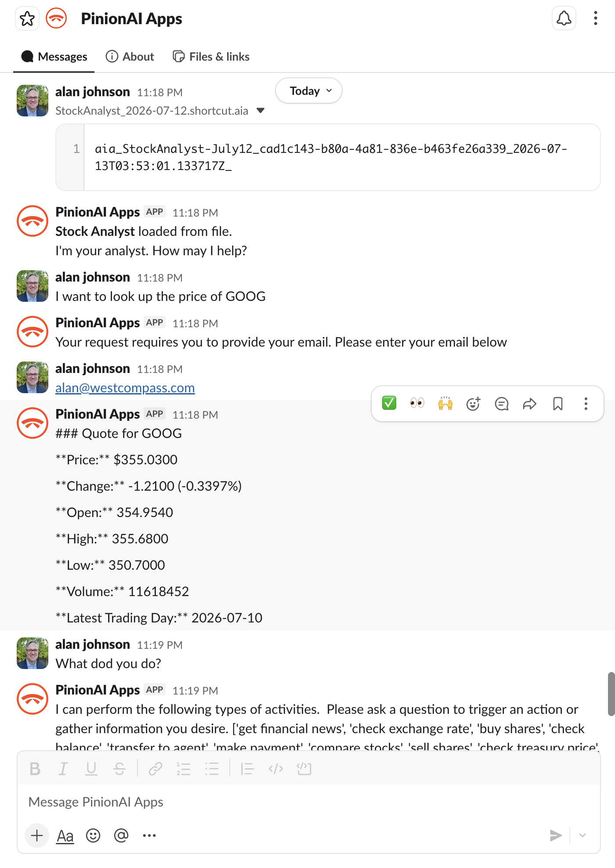The height and width of the screenshot is (868, 615).
Task: Toggle the Aa formatting toolbar
Action: pyautogui.click(x=65, y=835)
